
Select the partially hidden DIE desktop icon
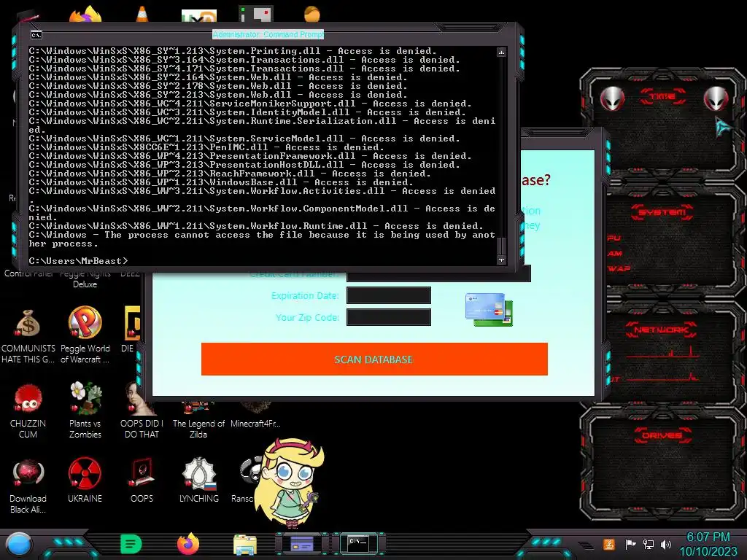click(131, 324)
